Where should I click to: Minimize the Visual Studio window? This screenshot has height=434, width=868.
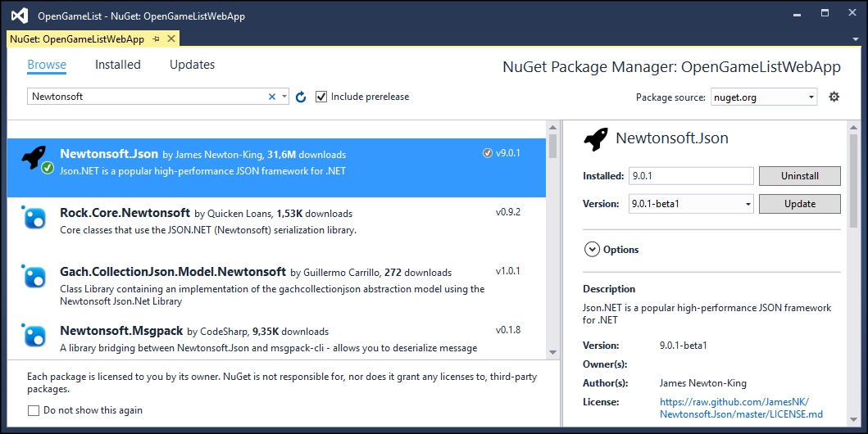798,15
